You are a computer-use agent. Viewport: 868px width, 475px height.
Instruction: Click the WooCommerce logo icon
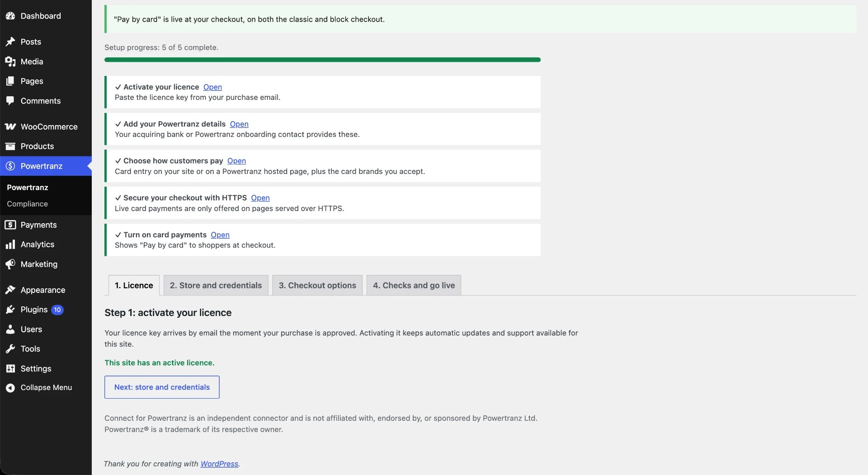click(10, 127)
